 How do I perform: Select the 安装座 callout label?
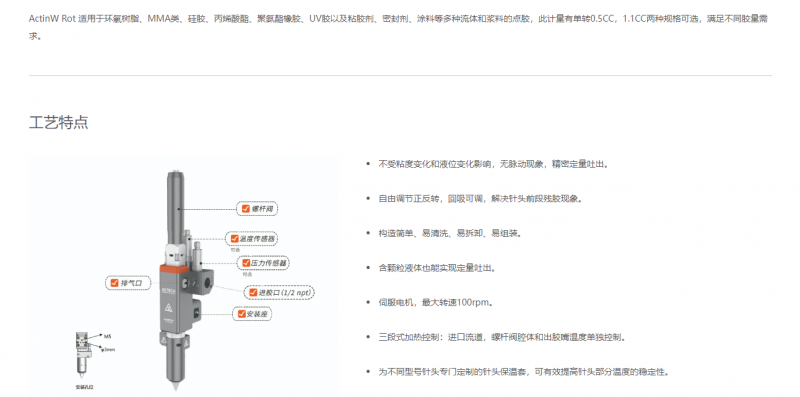(x=253, y=314)
